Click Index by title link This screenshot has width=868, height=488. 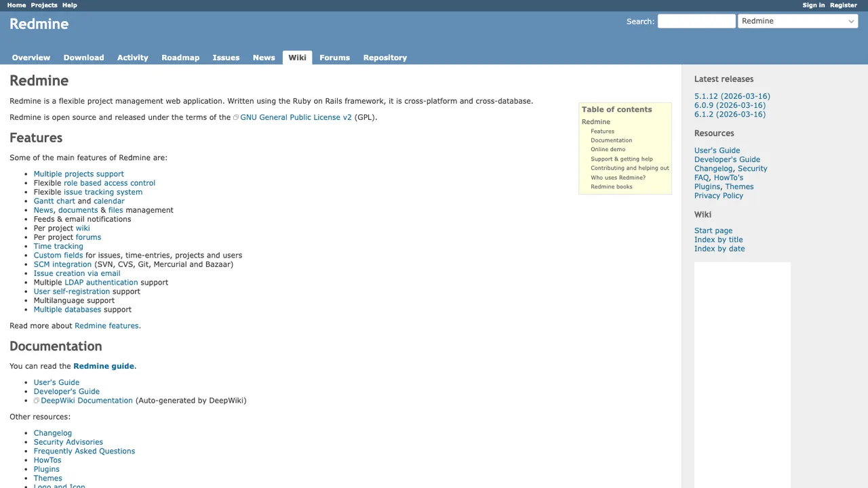[718, 240]
